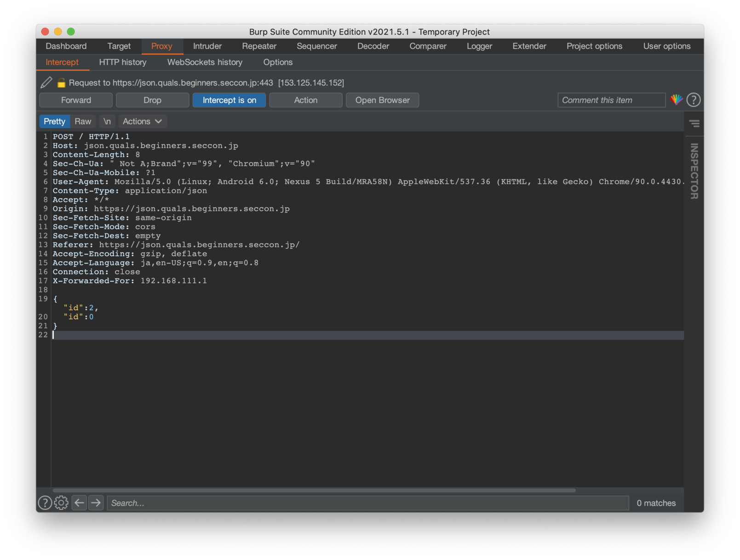Switch to HTTP history sub-tab
The height and width of the screenshot is (560, 740).
click(x=123, y=62)
